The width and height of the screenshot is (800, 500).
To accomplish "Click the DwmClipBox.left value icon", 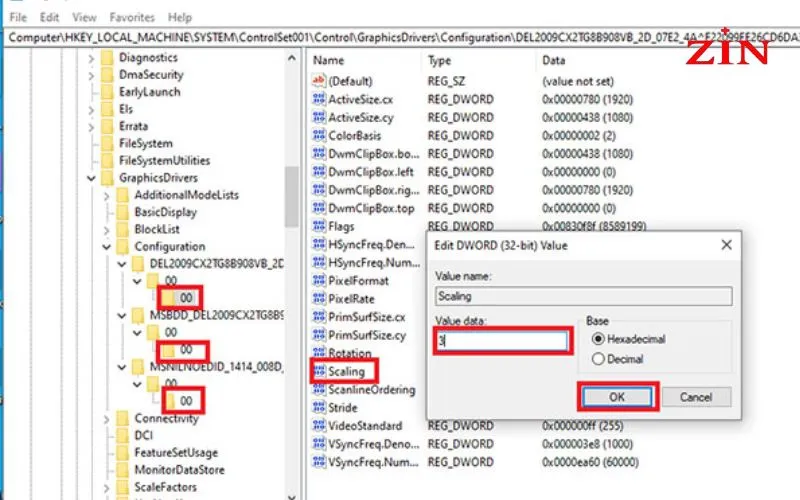I will click(x=319, y=171).
